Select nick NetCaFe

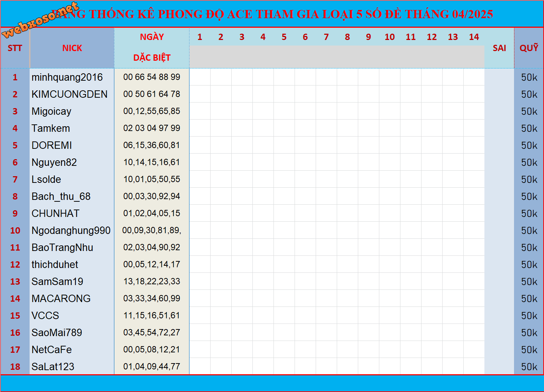click(51, 350)
